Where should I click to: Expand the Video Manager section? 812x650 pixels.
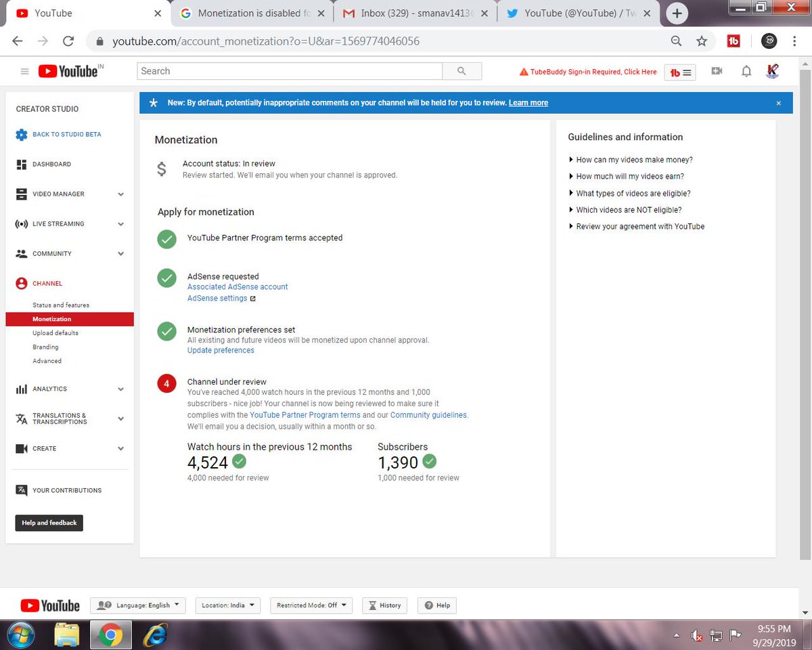pos(120,194)
